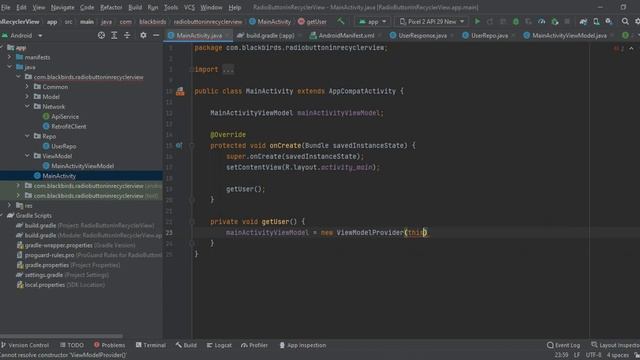
Task: Click Apply Changes and Restart Activity icon
Action: tap(490, 21)
